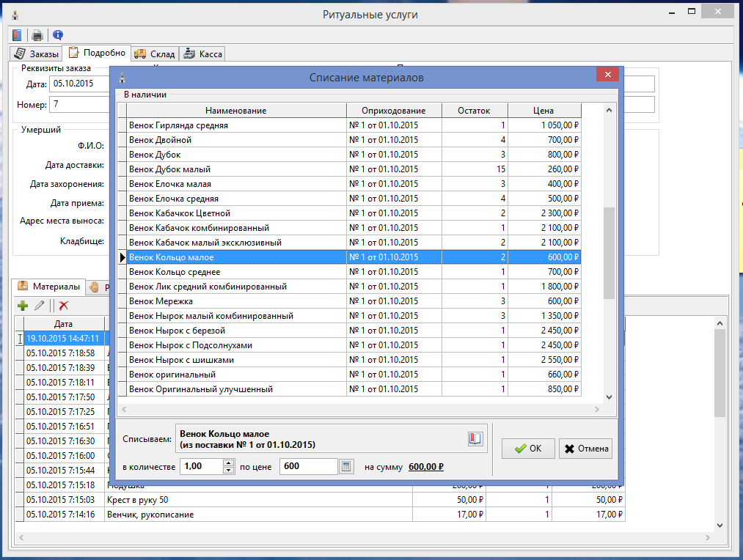Click the Оприходование column header
Image resolution: width=743 pixels, height=560 pixels.
394,110
